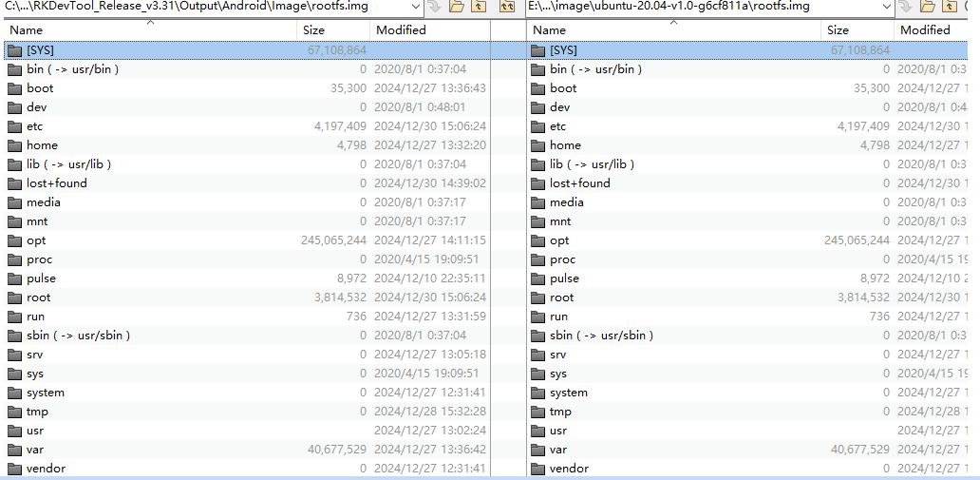Image resolution: width=980 pixels, height=480 pixels.
Task: Select 'root' folder name in right pane
Action: point(562,298)
